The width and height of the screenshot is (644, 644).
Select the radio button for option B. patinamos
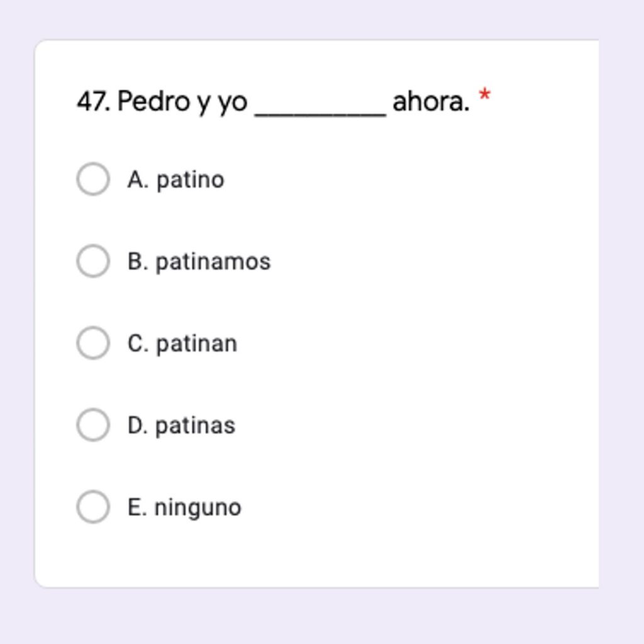point(93,261)
